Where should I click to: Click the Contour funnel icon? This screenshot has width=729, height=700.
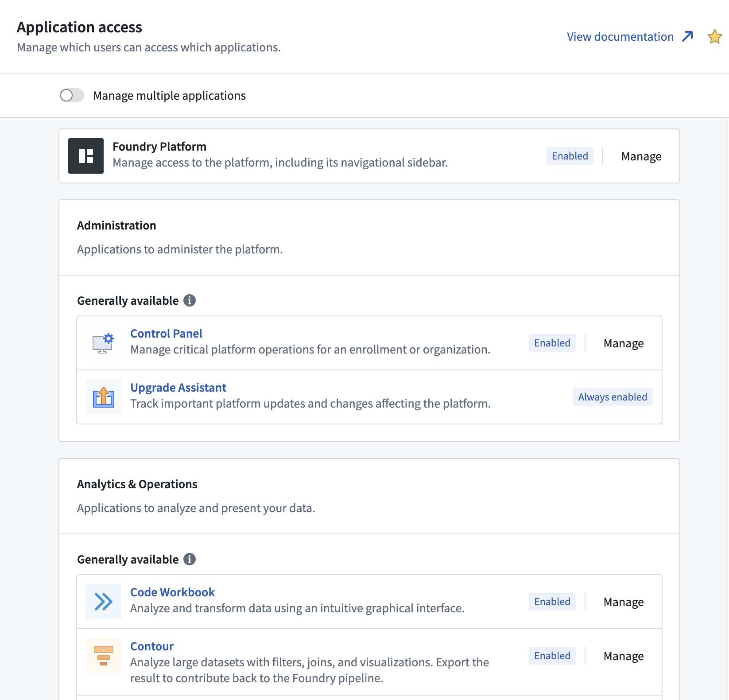point(104,656)
